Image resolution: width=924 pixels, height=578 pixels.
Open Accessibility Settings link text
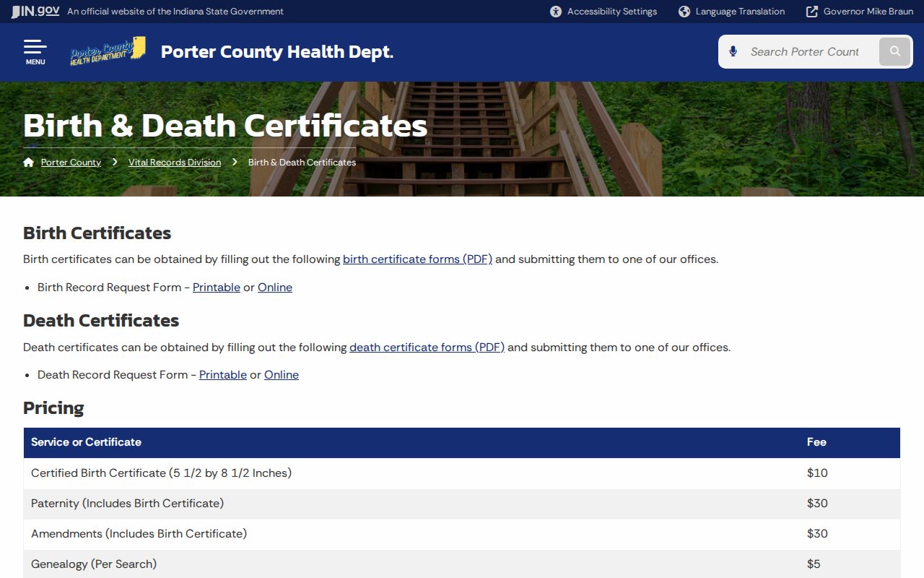coord(612,12)
